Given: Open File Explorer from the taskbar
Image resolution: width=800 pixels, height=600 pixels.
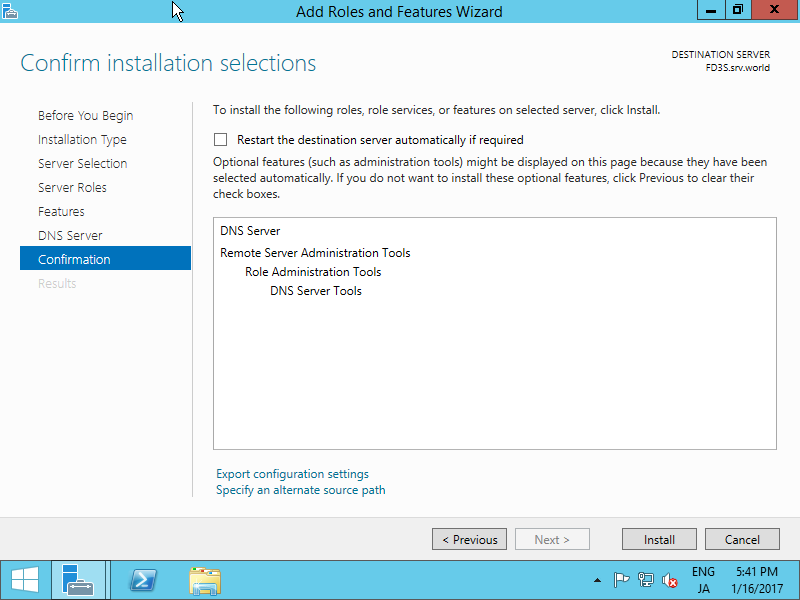Looking at the screenshot, I should (x=205, y=581).
